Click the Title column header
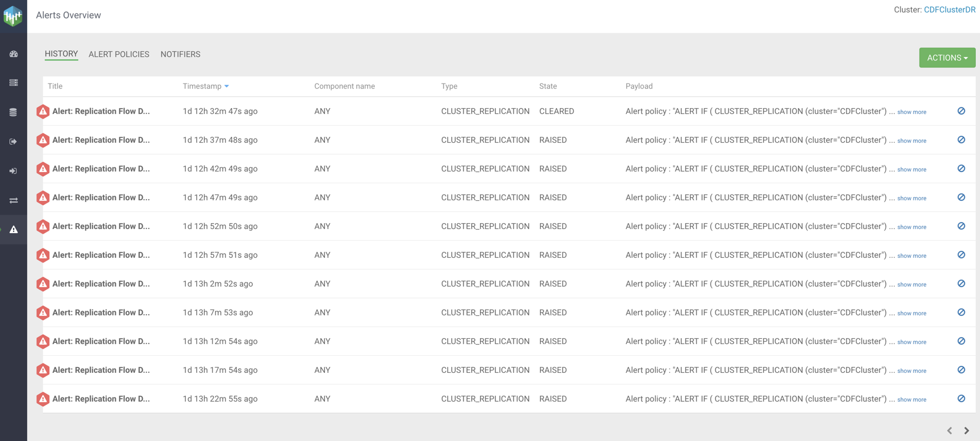This screenshot has height=441, width=980. coord(55,86)
